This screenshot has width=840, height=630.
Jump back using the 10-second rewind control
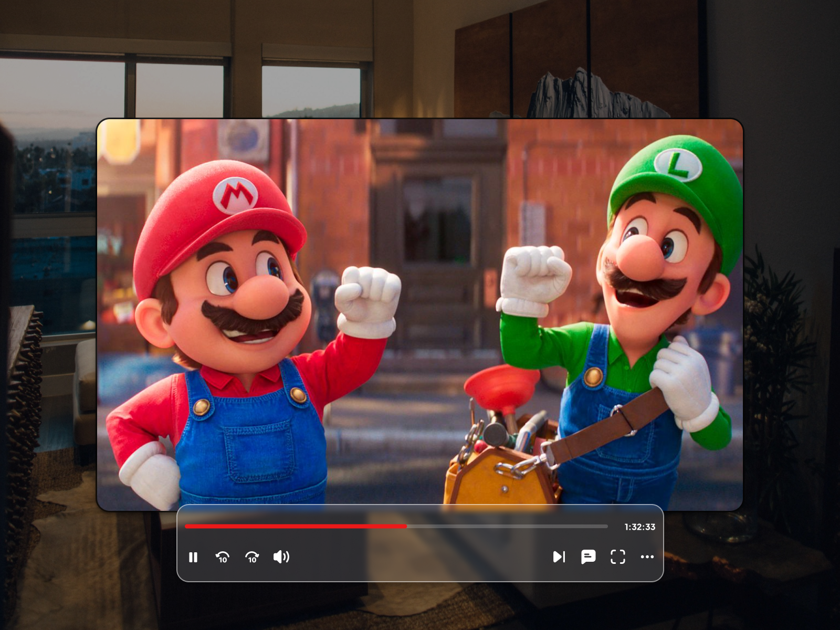point(222,558)
